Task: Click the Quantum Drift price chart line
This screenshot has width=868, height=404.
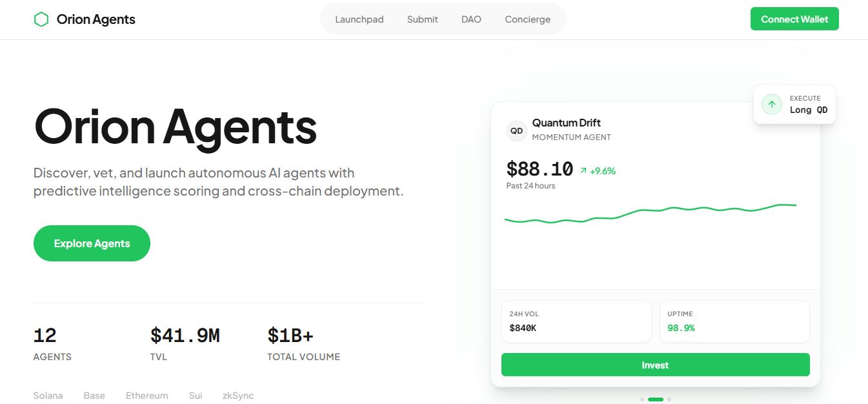Action: pos(651,213)
